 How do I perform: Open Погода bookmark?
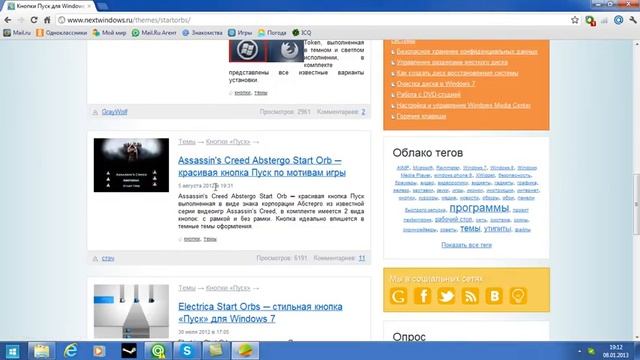point(272,33)
